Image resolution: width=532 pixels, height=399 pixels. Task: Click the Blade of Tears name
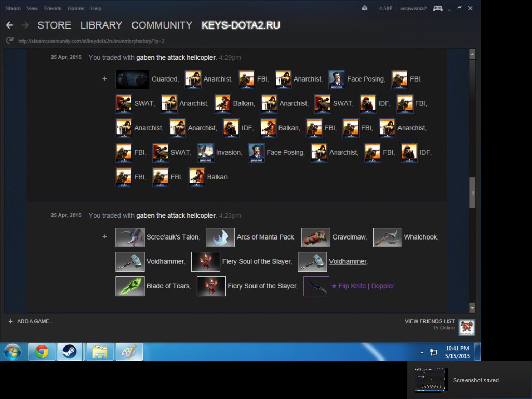click(x=168, y=286)
